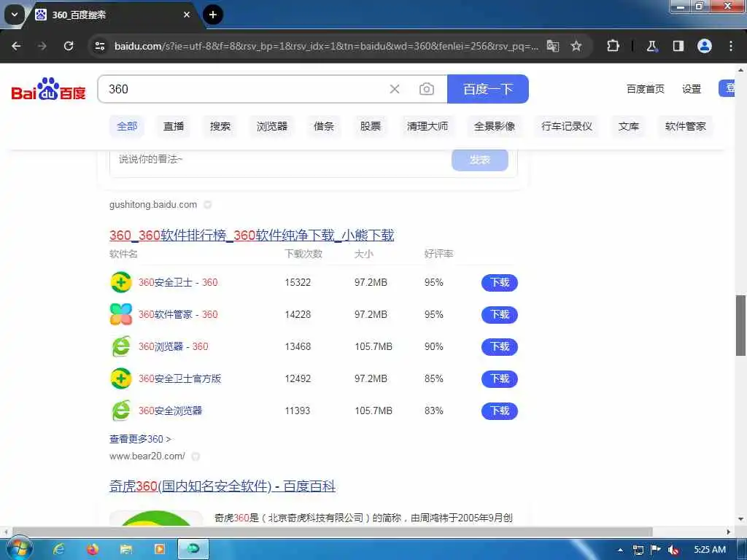
Task: Select the 全部 filter tab
Action: [x=127, y=126]
